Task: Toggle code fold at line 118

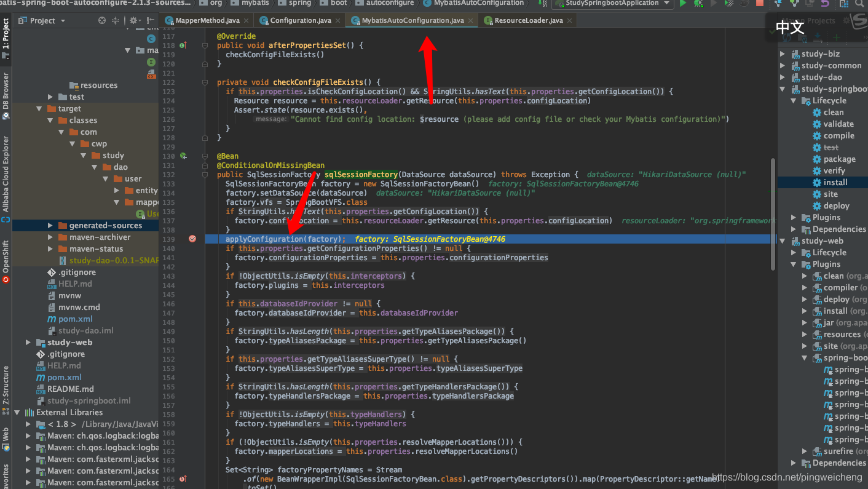Action: point(206,46)
